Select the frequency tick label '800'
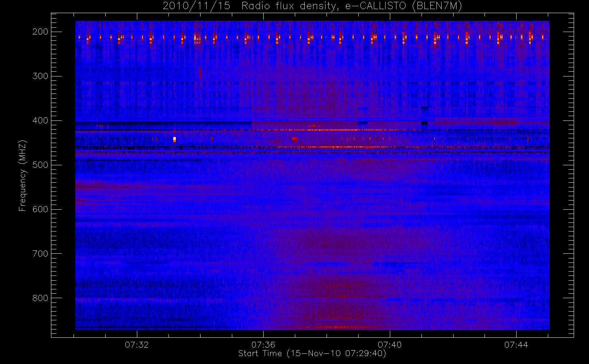 pyautogui.click(x=40, y=298)
